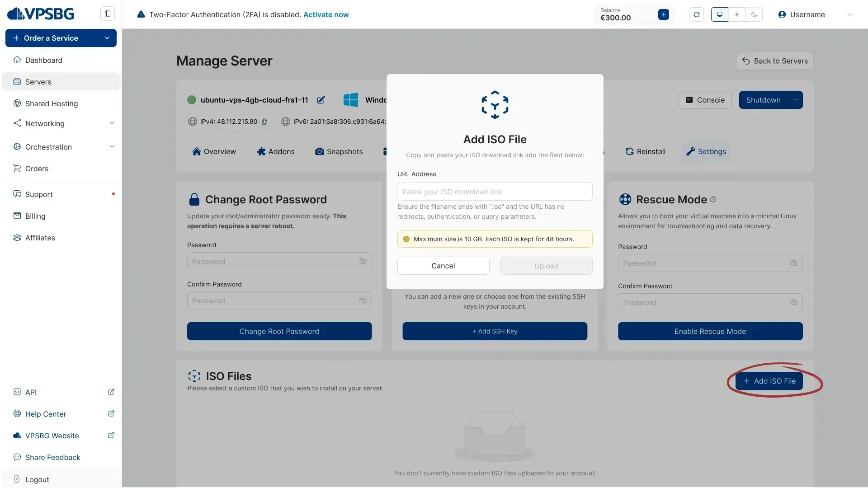Viewport: 868px width, 488px height.
Task: Click the refresh icon in the top bar
Action: point(696,14)
